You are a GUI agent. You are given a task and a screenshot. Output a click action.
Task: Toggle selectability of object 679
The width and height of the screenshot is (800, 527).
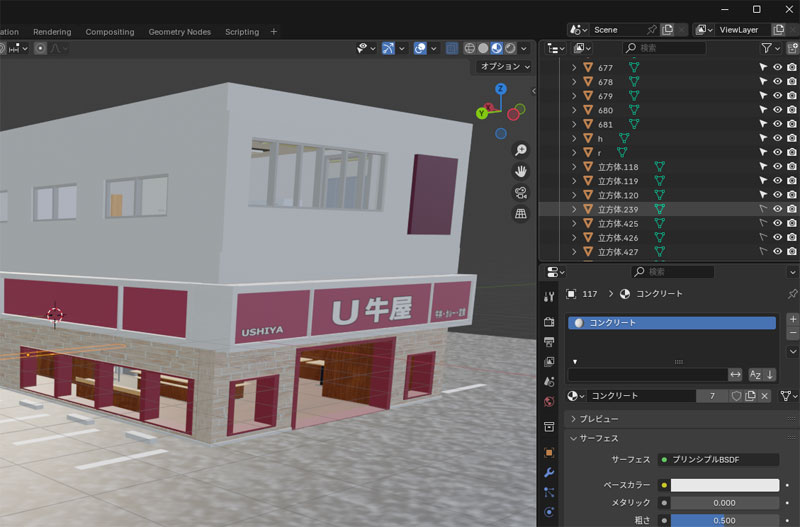click(x=763, y=95)
